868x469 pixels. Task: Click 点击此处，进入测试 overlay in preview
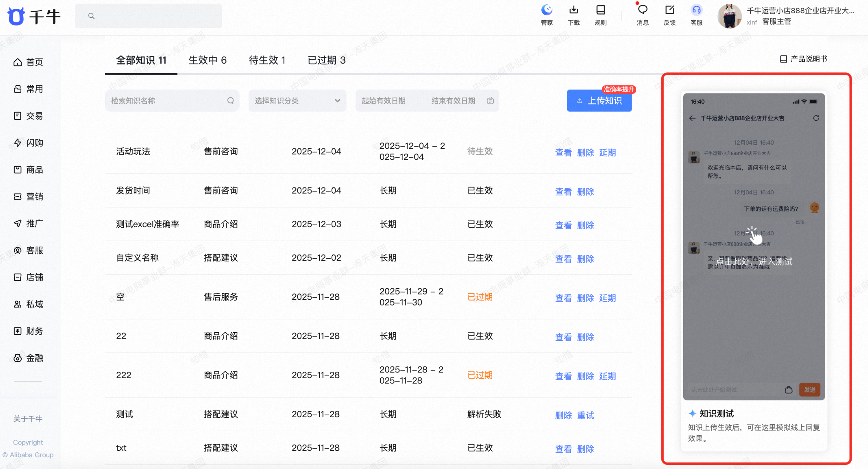pyautogui.click(x=754, y=262)
